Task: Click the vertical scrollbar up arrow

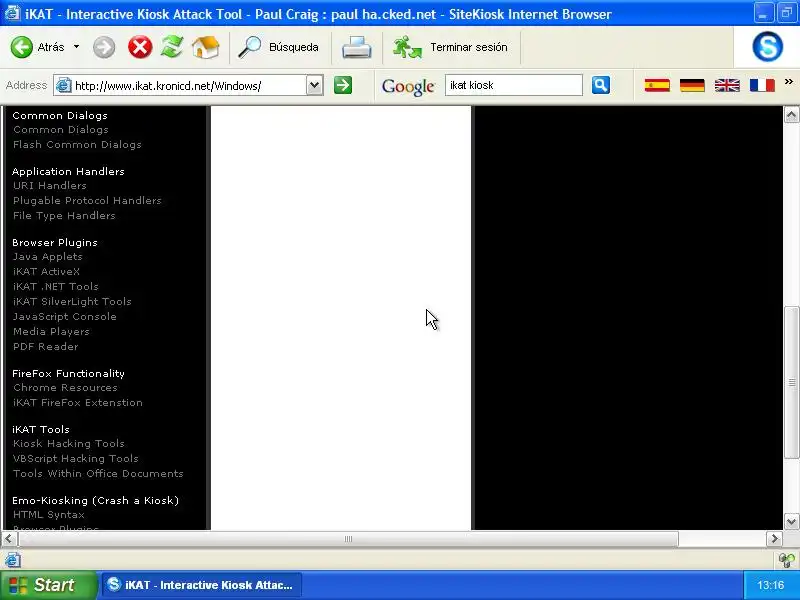Action: coord(791,114)
